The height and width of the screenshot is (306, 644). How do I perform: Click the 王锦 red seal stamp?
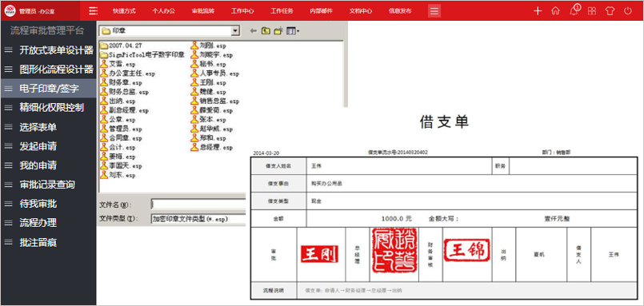click(x=467, y=250)
